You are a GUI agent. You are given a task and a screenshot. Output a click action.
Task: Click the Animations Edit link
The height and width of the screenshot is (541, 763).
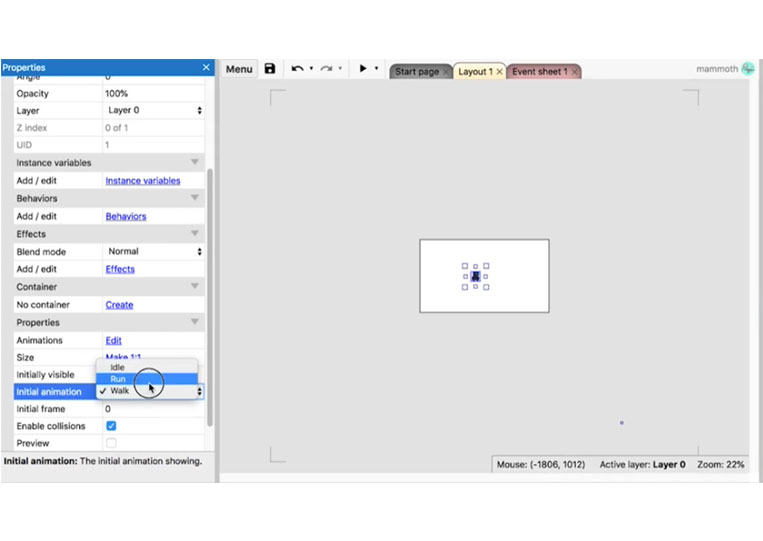(x=113, y=341)
